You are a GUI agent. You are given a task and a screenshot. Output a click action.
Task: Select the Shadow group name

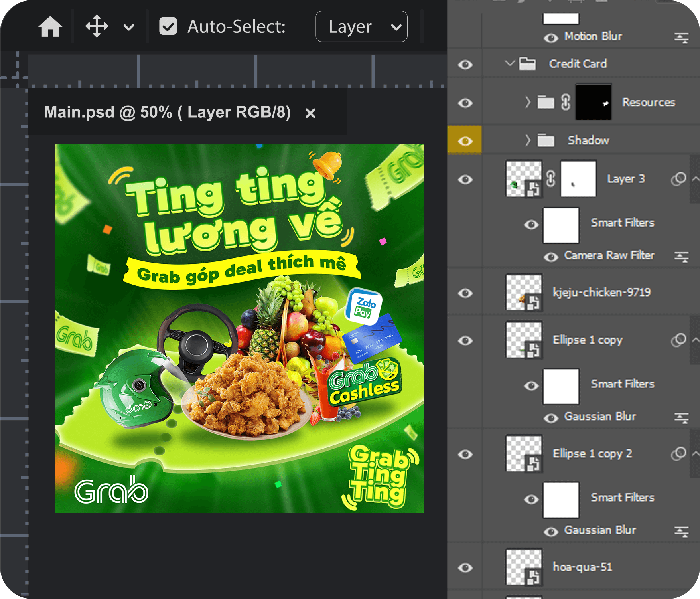pos(588,140)
